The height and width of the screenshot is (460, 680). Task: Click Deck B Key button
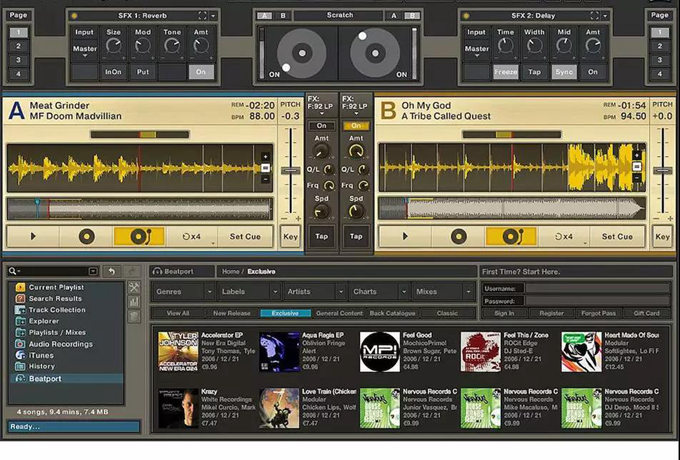click(x=662, y=237)
